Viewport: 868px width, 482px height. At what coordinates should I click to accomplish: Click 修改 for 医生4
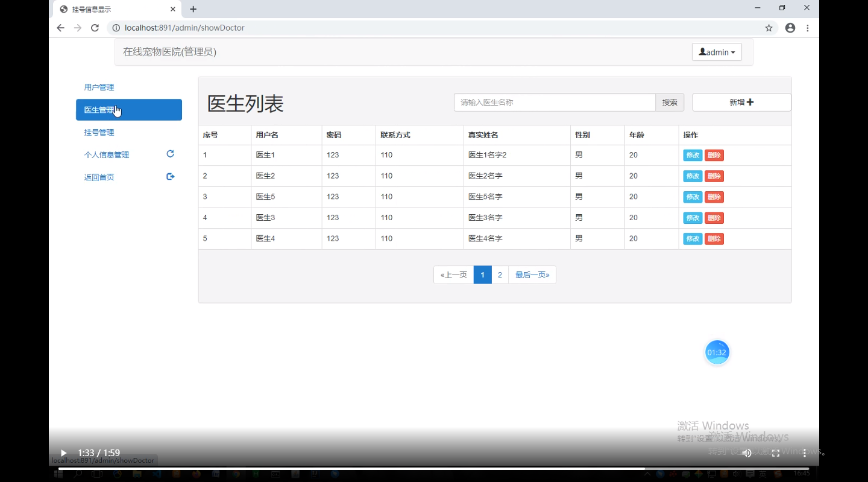coord(693,239)
